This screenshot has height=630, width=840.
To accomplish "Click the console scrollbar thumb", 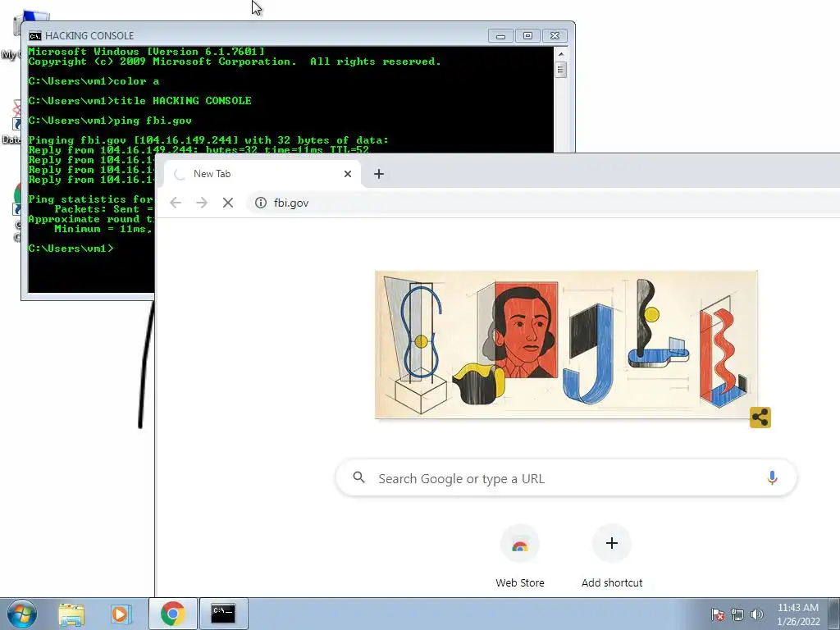I will [x=561, y=71].
